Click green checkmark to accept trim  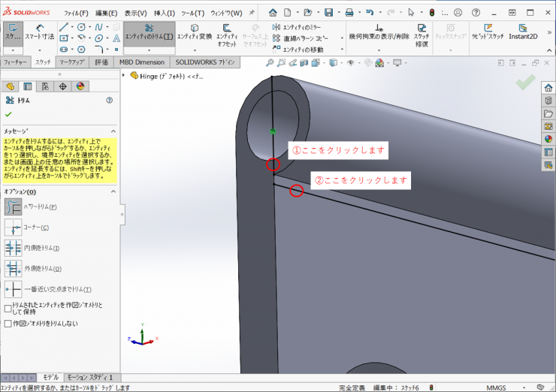(8, 114)
